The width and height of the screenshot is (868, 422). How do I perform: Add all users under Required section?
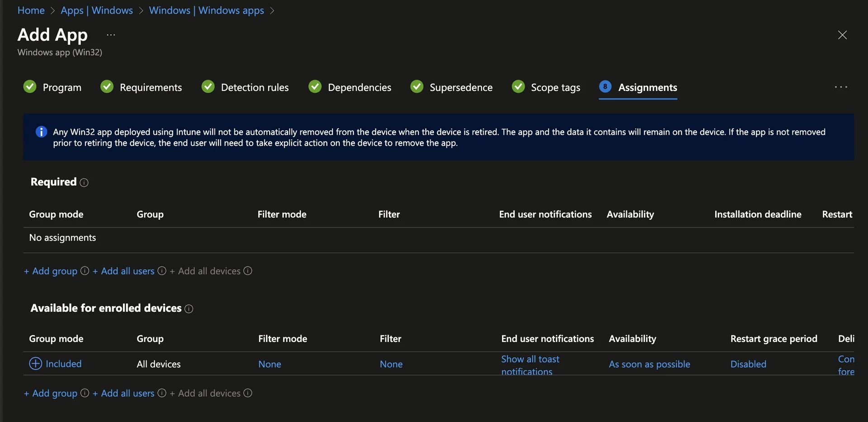click(123, 271)
